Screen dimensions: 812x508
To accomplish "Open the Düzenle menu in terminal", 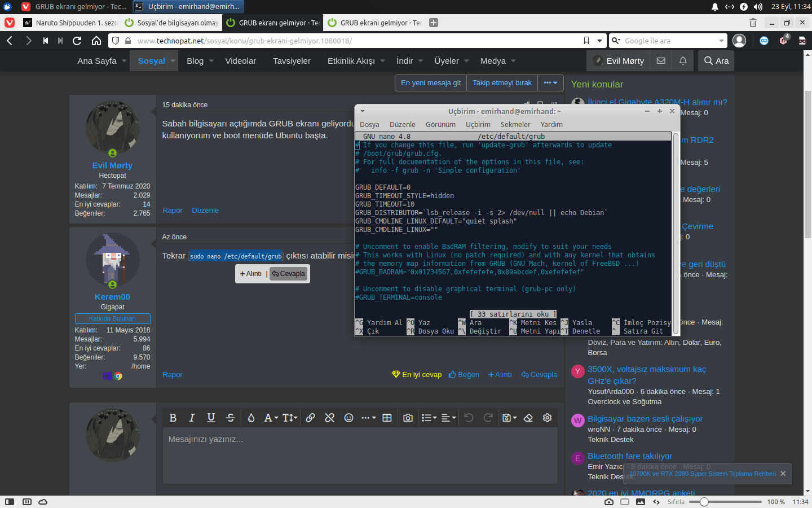I will (x=403, y=125).
